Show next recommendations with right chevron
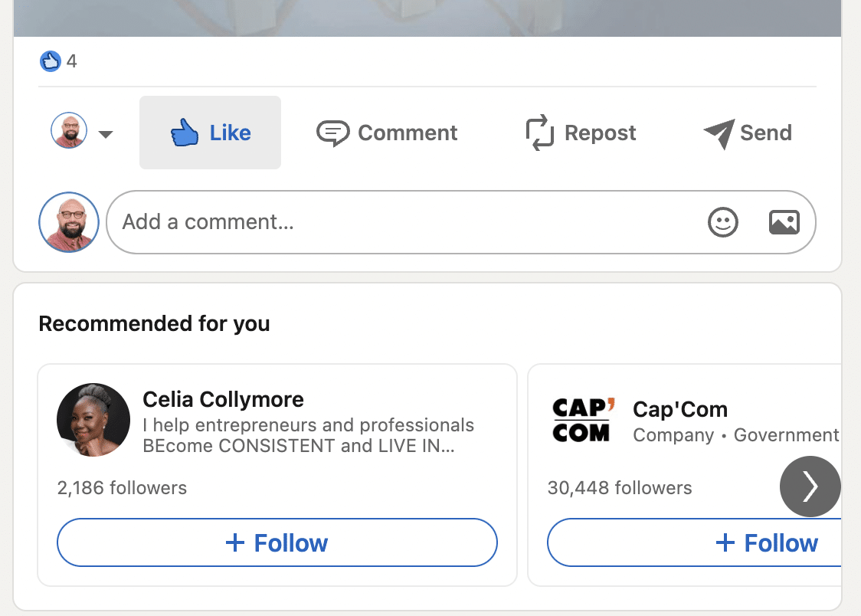861x616 pixels. [810, 487]
